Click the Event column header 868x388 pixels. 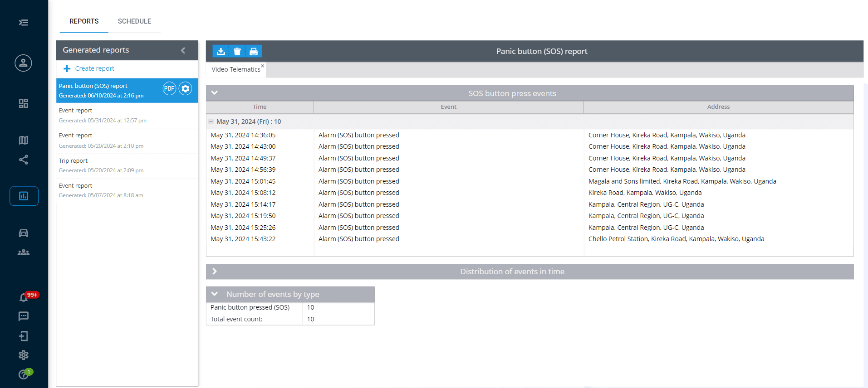pos(449,107)
